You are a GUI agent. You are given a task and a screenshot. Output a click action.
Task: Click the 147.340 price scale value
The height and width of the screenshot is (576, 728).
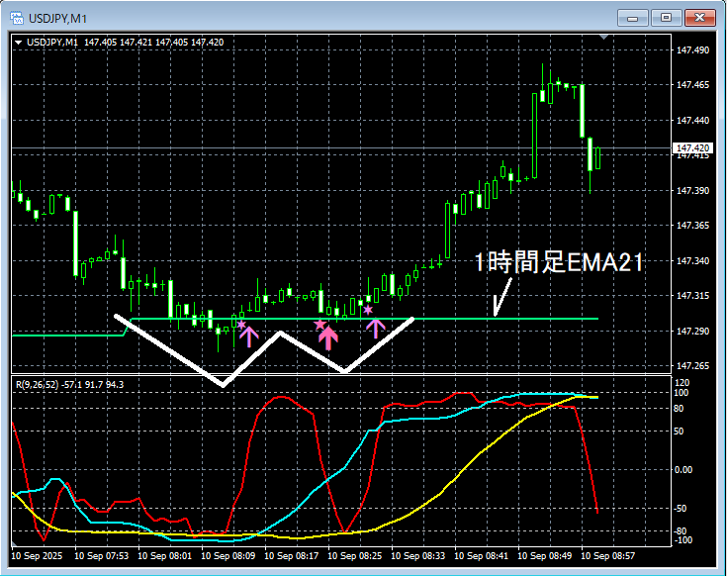tap(692, 261)
